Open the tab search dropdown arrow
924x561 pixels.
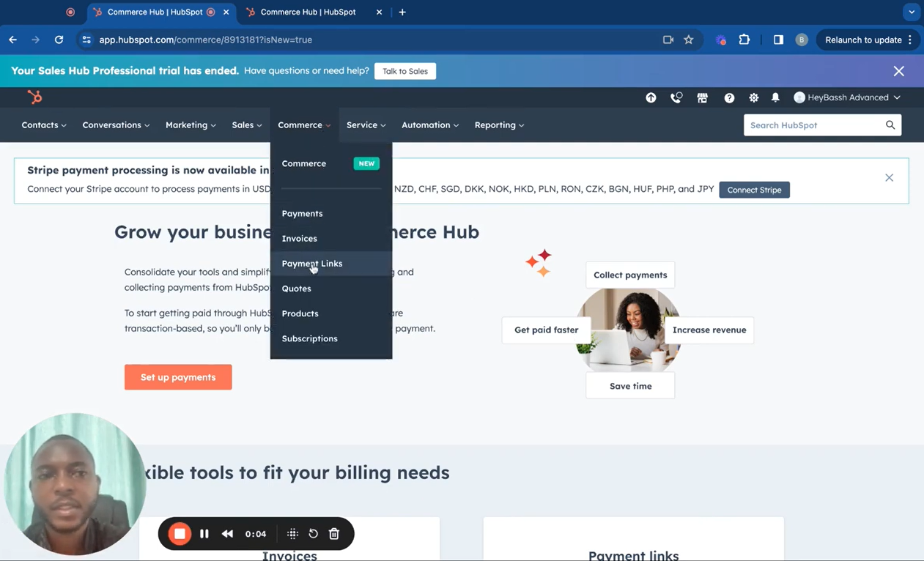tap(912, 12)
